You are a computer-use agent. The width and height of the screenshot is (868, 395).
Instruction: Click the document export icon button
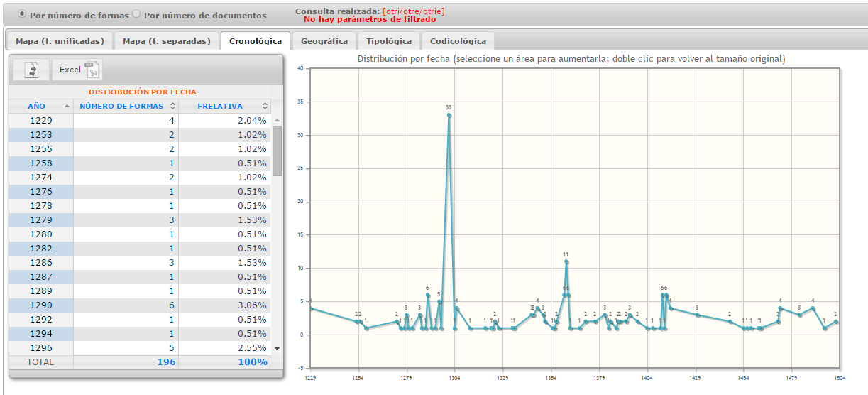(x=31, y=70)
